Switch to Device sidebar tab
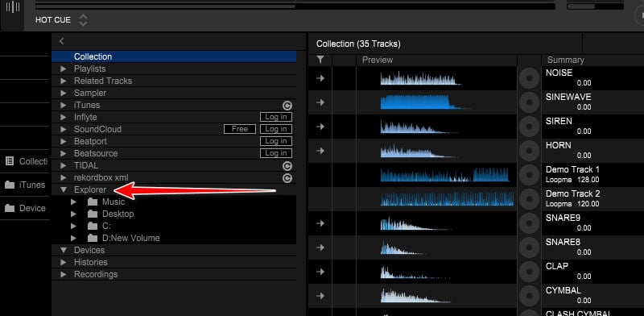644x316 pixels. pos(26,208)
